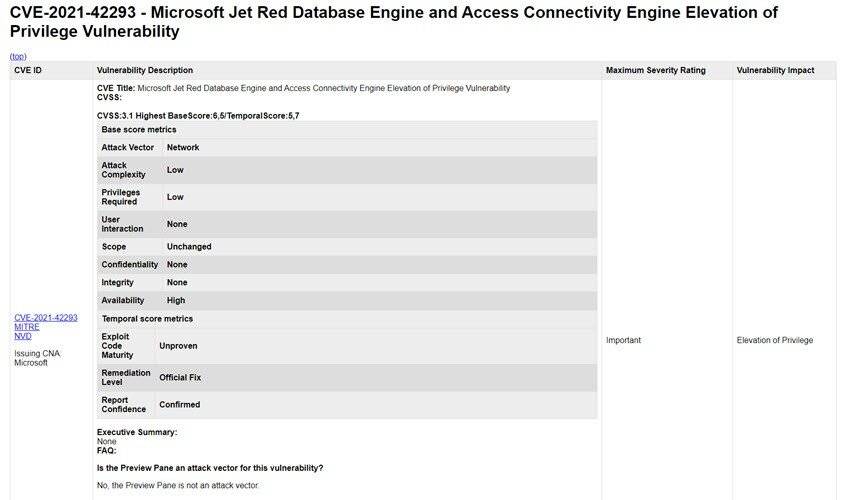Click the Maximum Severity Rating column header
This screenshot has height=500, width=852.
coord(655,70)
